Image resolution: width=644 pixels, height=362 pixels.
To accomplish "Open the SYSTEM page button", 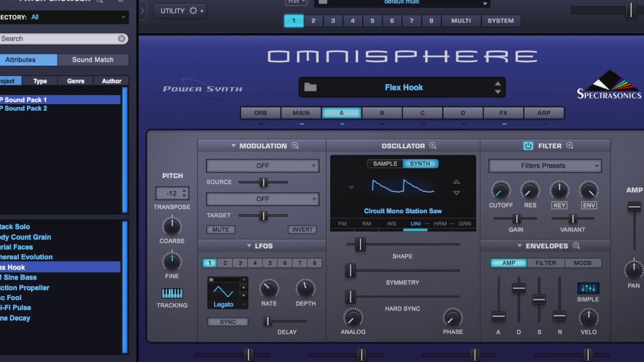I will (501, 21).
